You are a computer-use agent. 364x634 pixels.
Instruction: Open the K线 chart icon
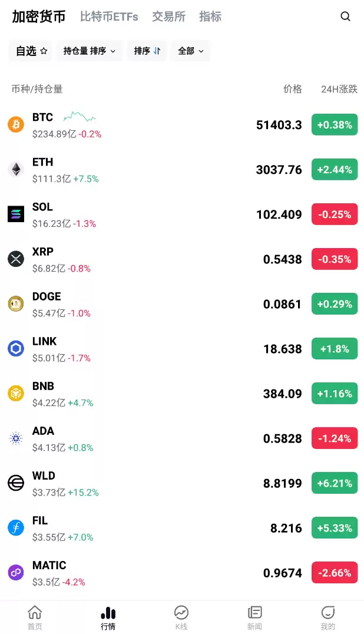point(181,613)
